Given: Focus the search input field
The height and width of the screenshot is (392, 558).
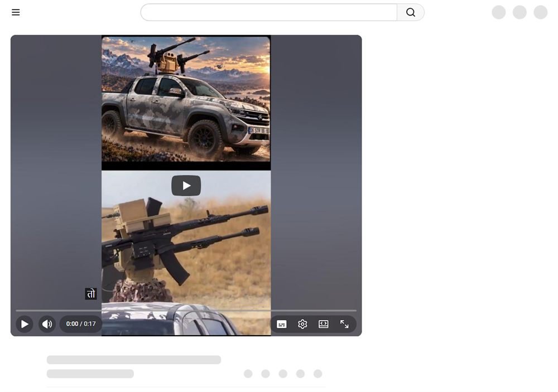Looking at the screenshot, I should coord(269,12).
